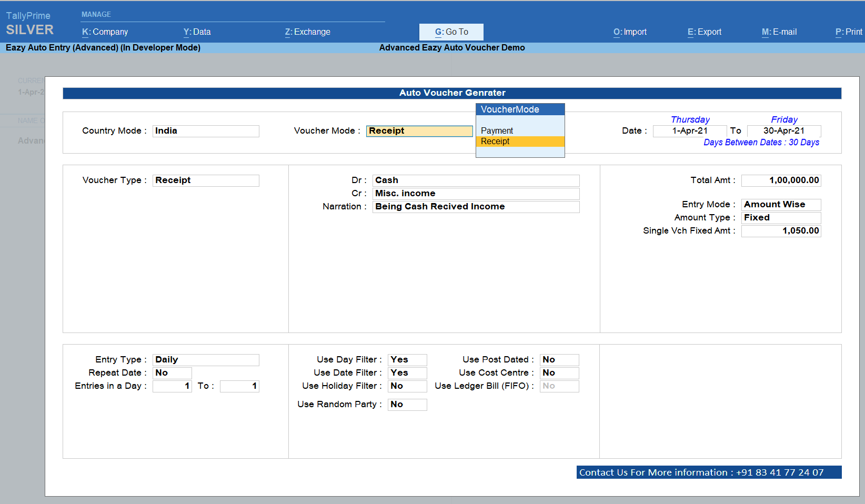Open the M: E-mail menu

coord(779,32)
